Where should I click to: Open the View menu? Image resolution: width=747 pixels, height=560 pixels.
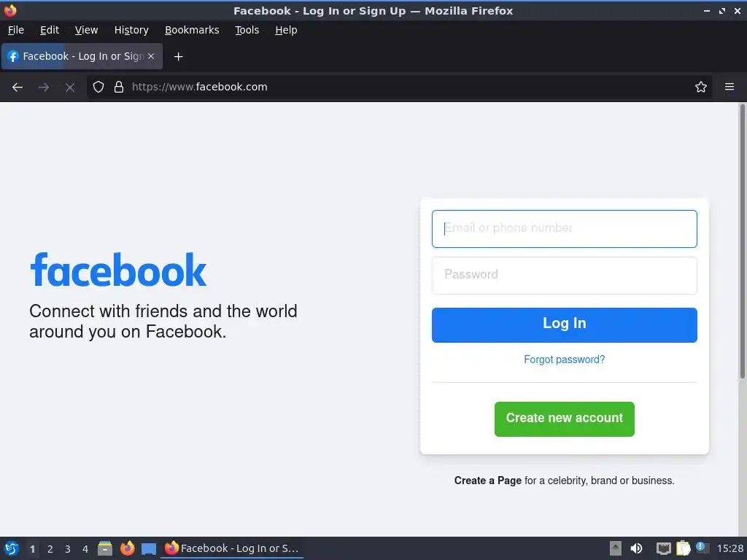[x=86, y=30]
